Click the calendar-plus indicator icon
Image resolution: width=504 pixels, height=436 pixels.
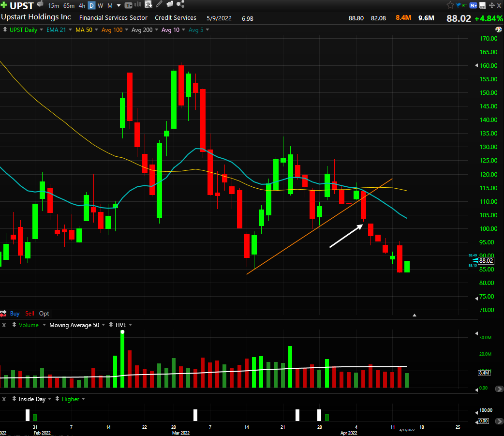148,4
